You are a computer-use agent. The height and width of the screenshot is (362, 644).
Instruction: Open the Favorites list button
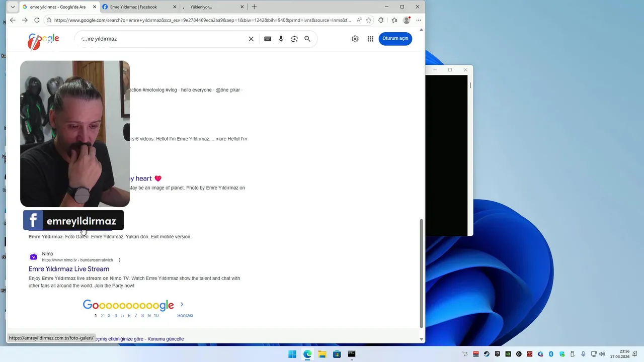[x=394, y=20]
